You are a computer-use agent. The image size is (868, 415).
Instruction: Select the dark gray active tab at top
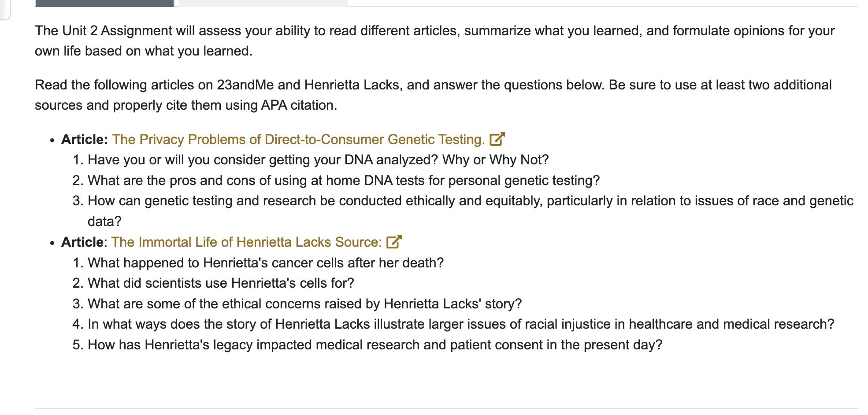point(104,3)
